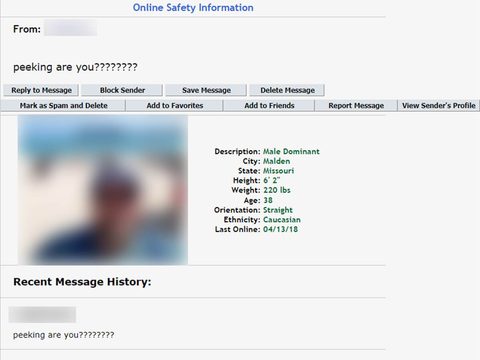
Task: Click the orientation value Straight
Action: click(278, 210)
